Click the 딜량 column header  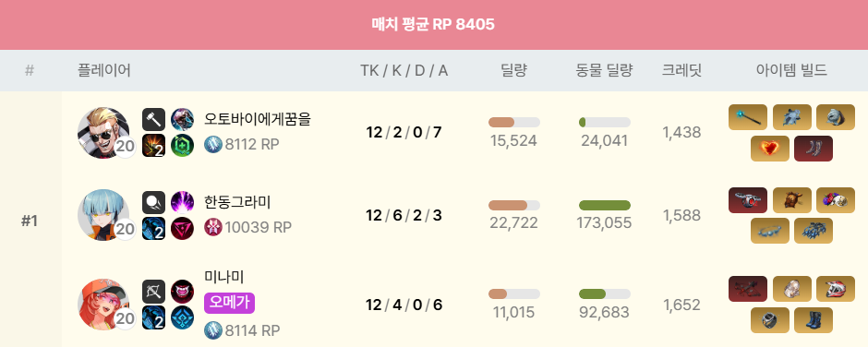[513, 70]
